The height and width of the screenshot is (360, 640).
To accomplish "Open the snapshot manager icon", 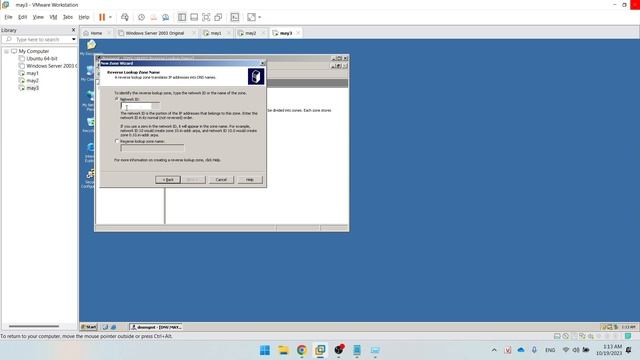I will coord(165,17).
